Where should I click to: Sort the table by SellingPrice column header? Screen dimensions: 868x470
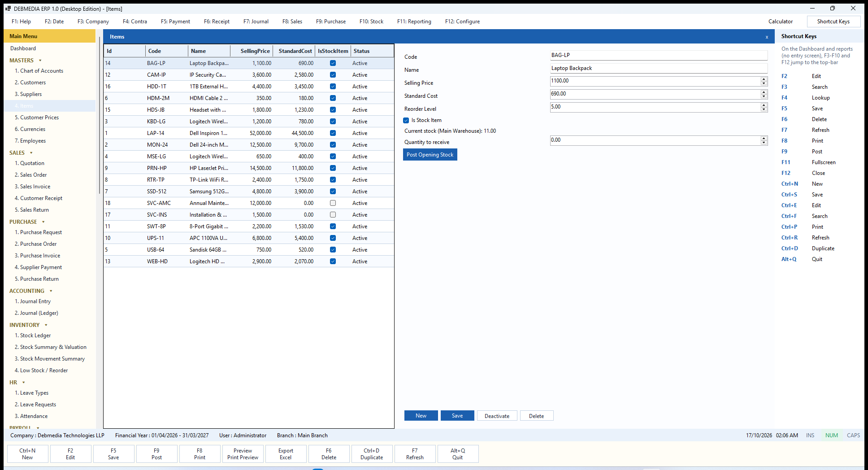tap(252, 51)
